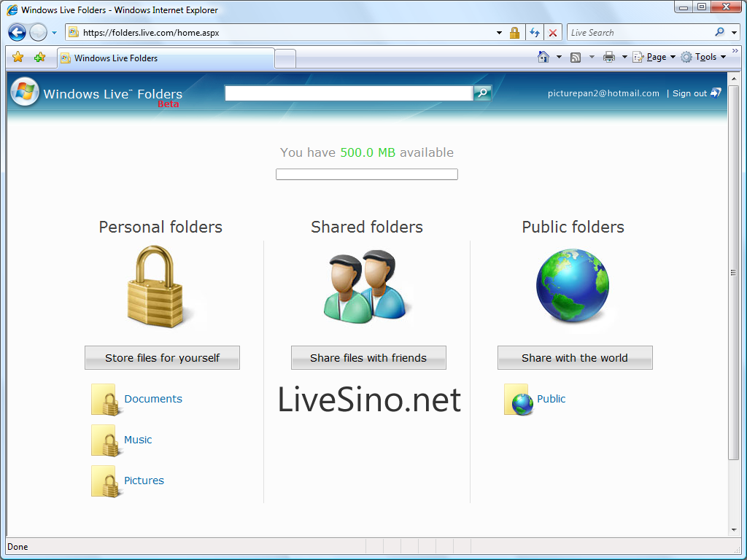Open the Tools menu
This screenshot has width=747, height=560.
click(x=703, y=57)
